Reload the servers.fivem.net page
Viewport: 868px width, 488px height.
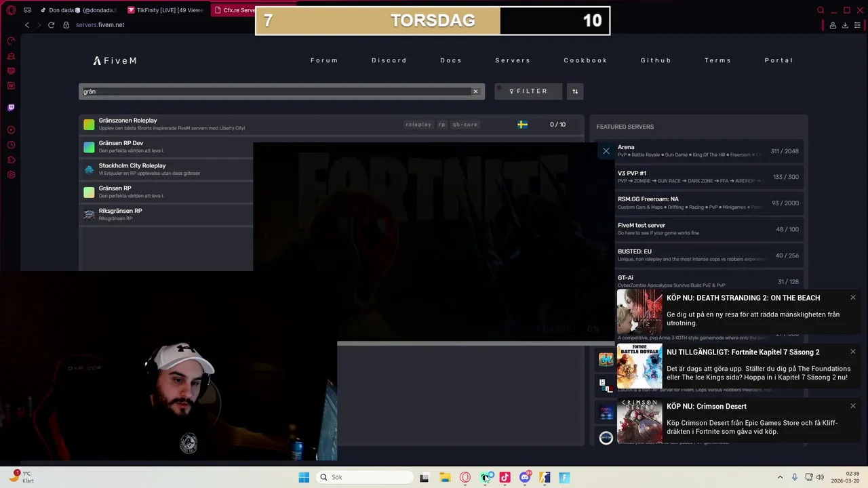tap(51, 25)
